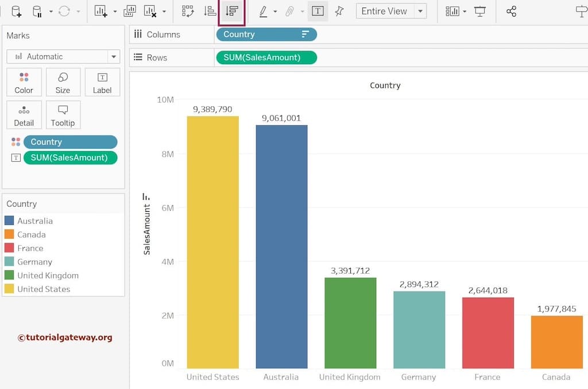Toggle the pin axes icon
This screenshot has width=588, height=389.
[x=339, y=11]
